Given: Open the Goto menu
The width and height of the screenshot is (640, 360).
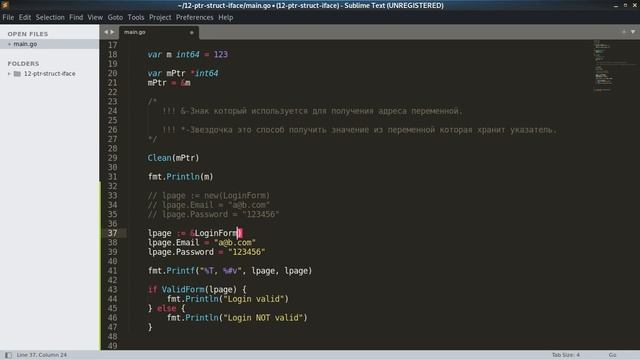Looking at the screenshot, I should (x=115, y=18).
